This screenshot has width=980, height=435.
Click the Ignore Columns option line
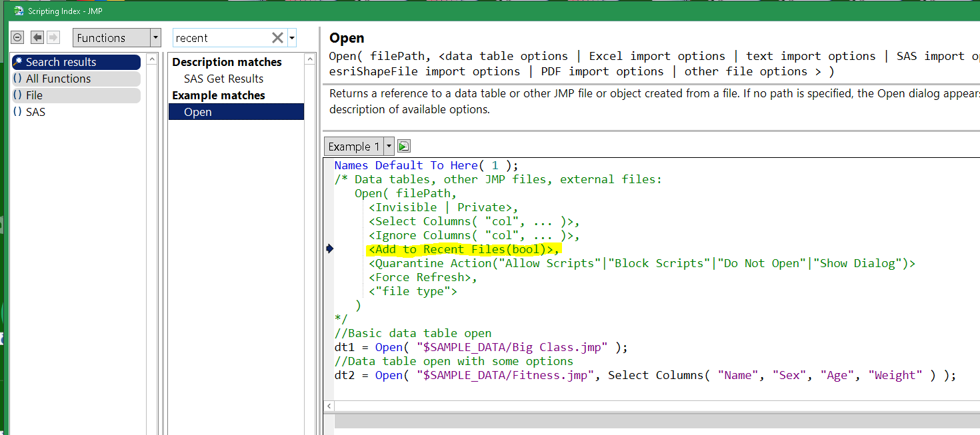tap(474, 235)
